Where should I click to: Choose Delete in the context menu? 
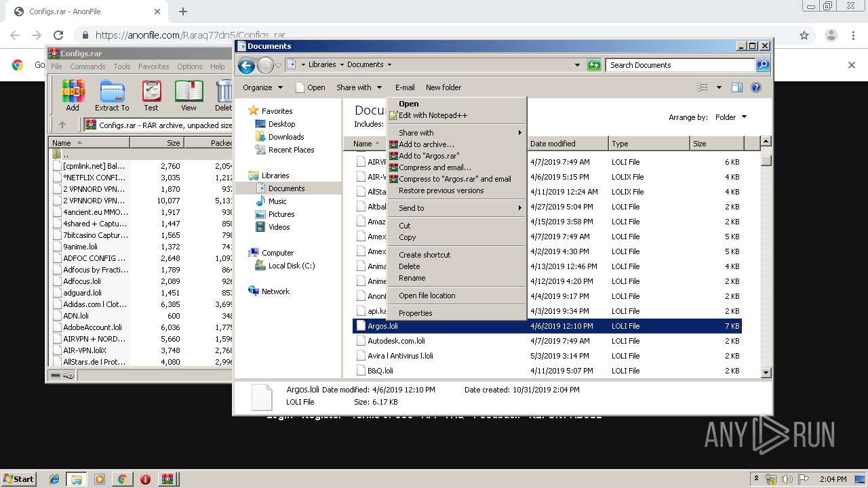point(456,266)
